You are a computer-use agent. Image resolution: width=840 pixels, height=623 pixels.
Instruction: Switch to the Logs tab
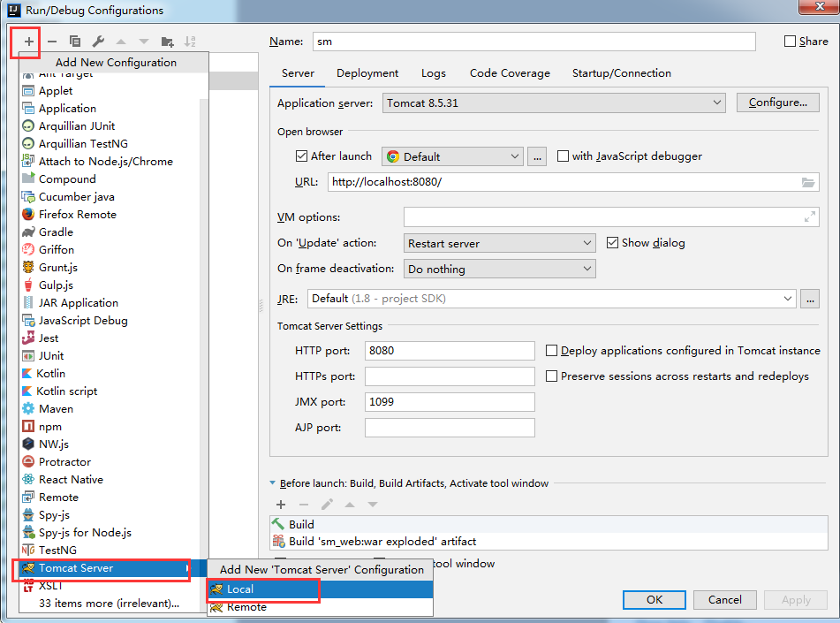[434, 73]
